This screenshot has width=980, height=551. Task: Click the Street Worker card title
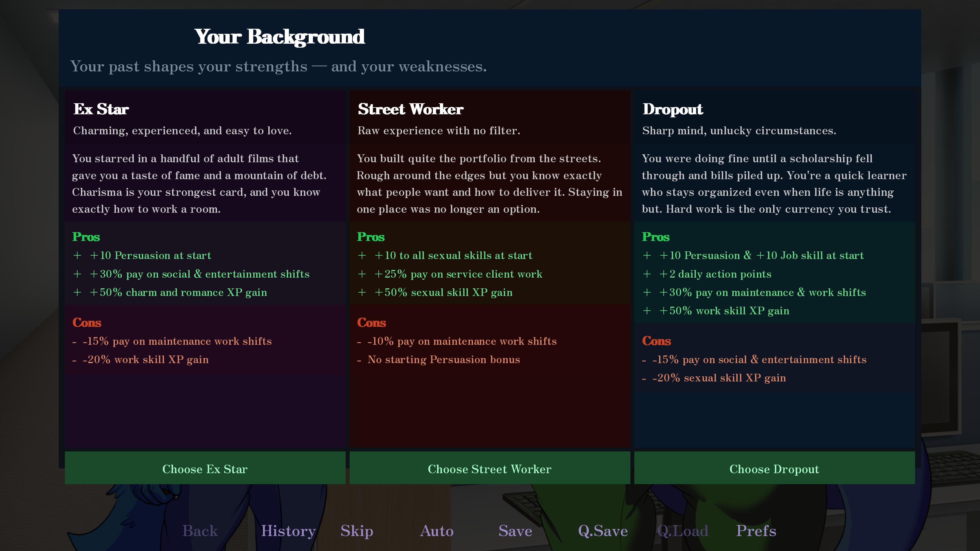click(411, 109)
